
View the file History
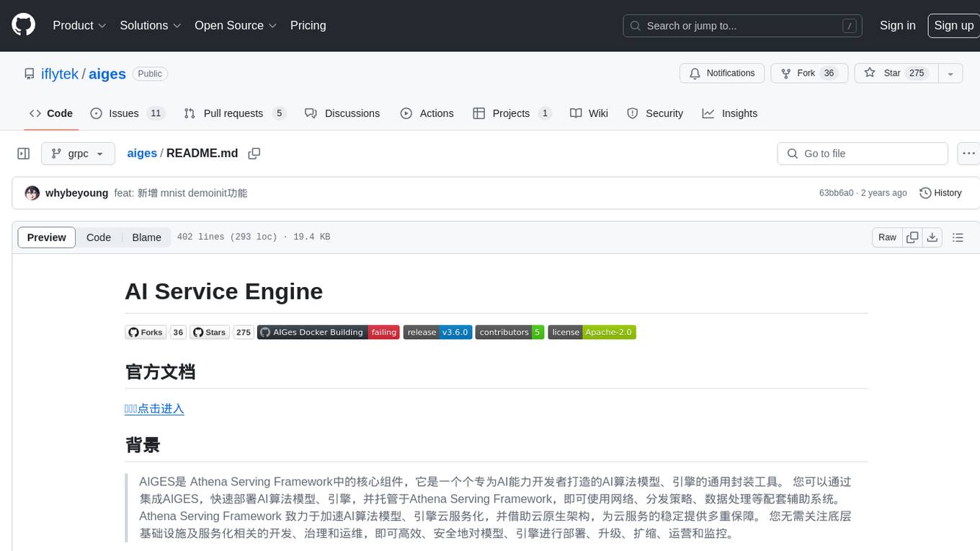tap(940, 193)
